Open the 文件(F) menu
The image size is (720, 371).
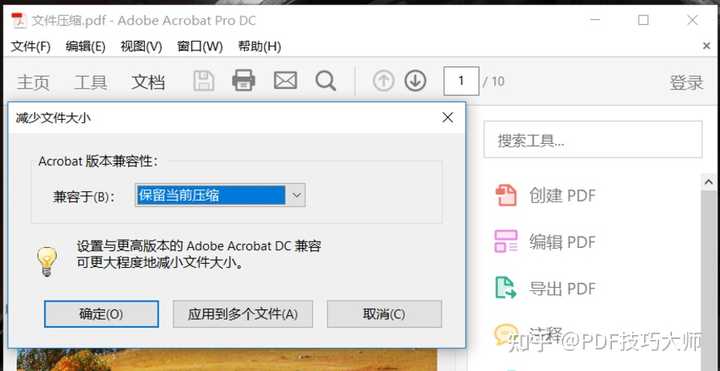pos(30,46)
